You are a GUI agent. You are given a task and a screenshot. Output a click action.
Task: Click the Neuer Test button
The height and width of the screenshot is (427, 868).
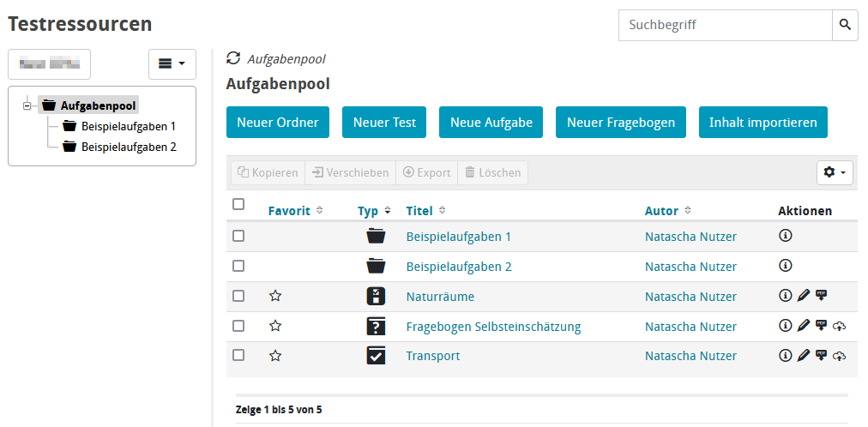click(384, 123)
